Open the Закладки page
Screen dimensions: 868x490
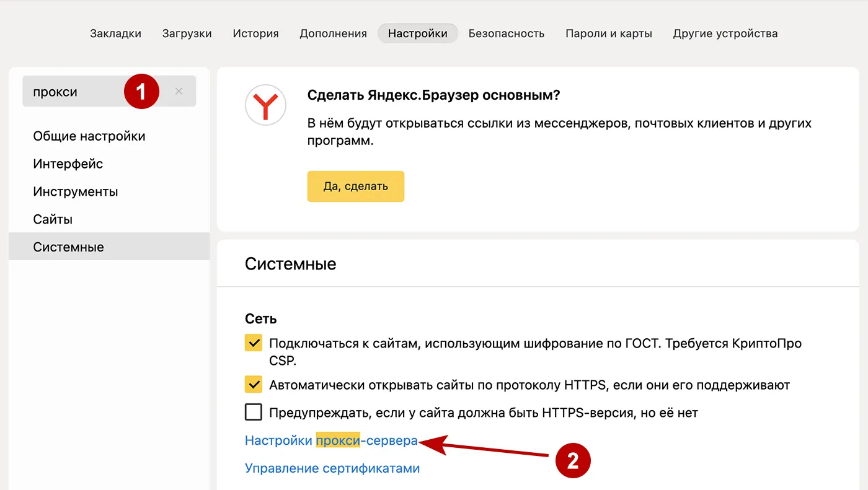116,33
